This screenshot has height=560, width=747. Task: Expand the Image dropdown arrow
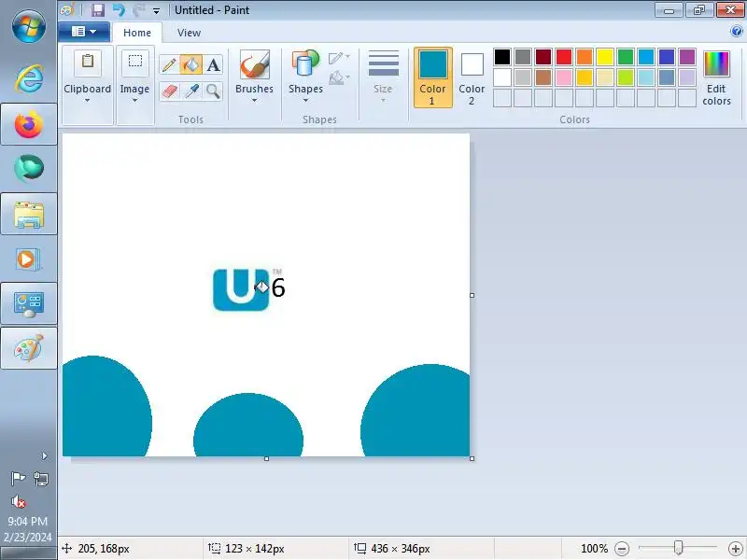[x=134, y=101]
